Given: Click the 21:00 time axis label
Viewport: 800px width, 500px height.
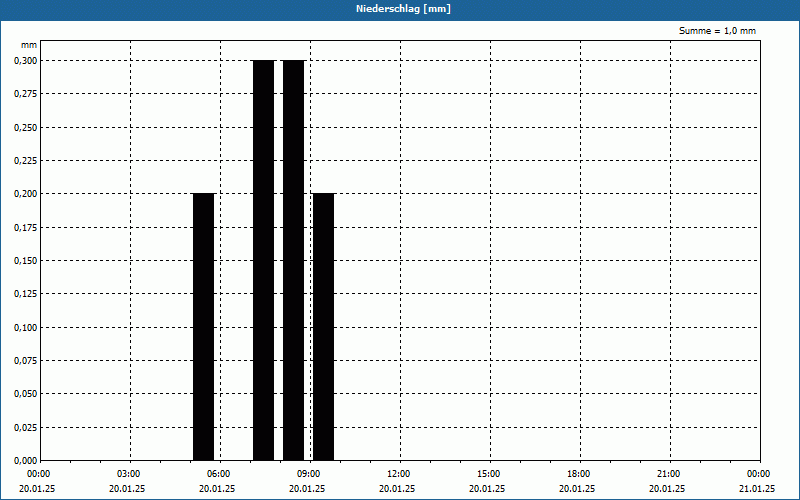Looking at the screenshot, I should coord(668,474).
